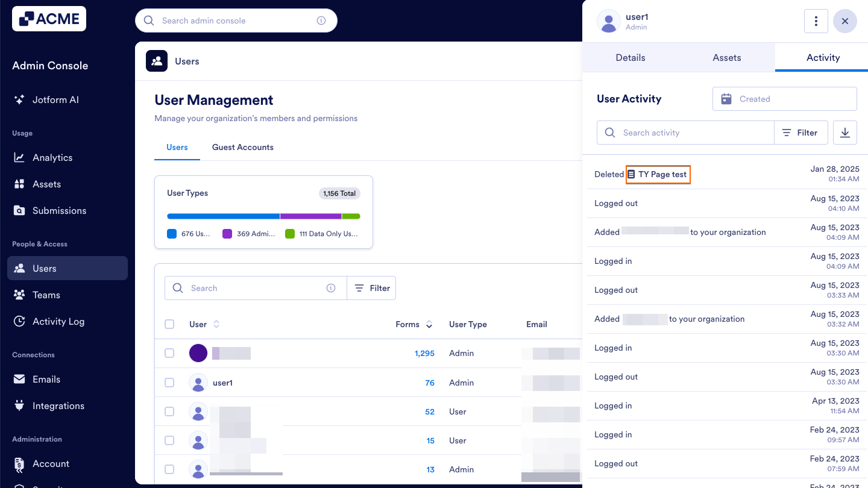This screenshot has width=868, height=488.
Task: Click the 1,295 forms count link
Action: (x=424, y=353)
